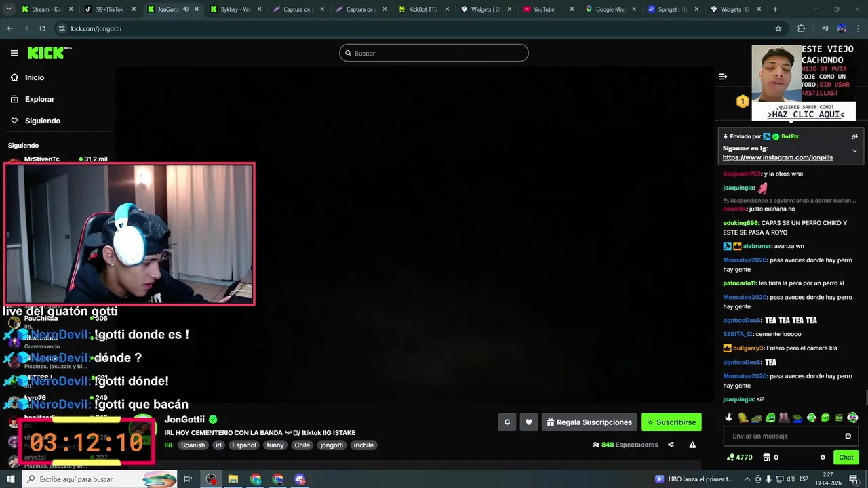Screen dimensions: 868x488
Task: Click the jongotti tag
Action: tap(332, 445)
